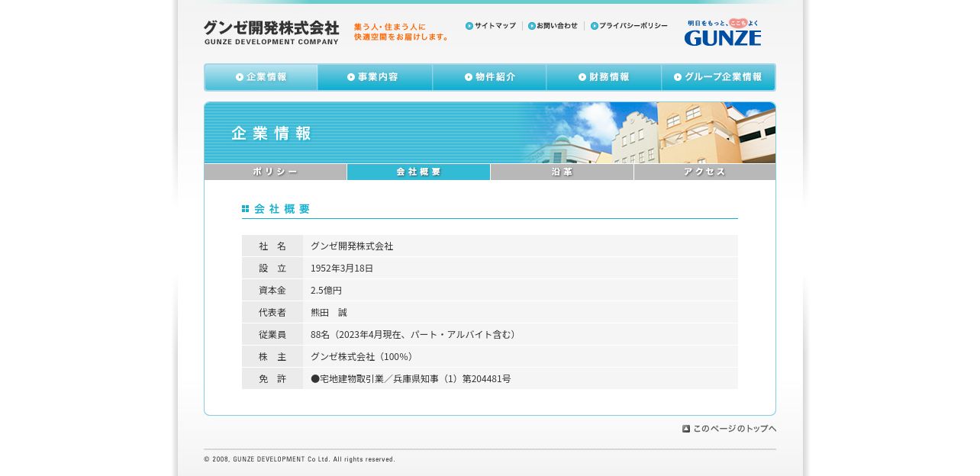Click the shareholder グンゼ株式会社（100%）

pos(363,357)
